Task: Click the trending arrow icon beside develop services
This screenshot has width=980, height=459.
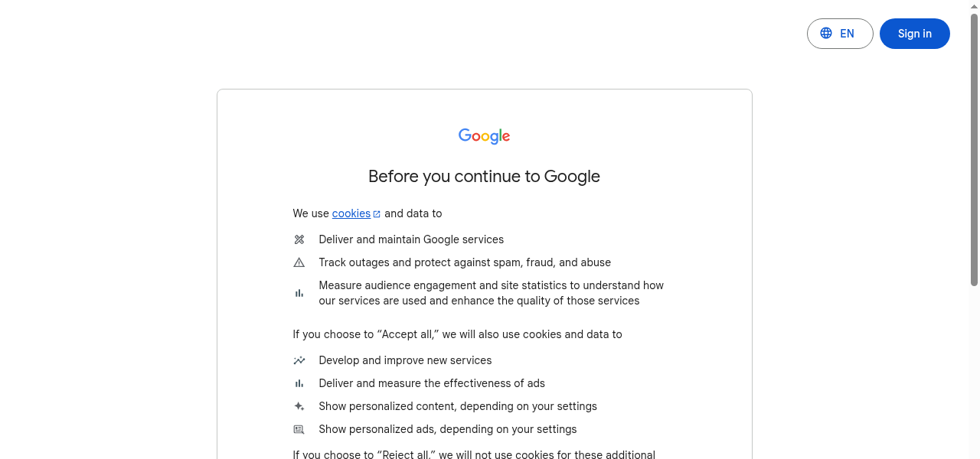Action: coord(299,360)
